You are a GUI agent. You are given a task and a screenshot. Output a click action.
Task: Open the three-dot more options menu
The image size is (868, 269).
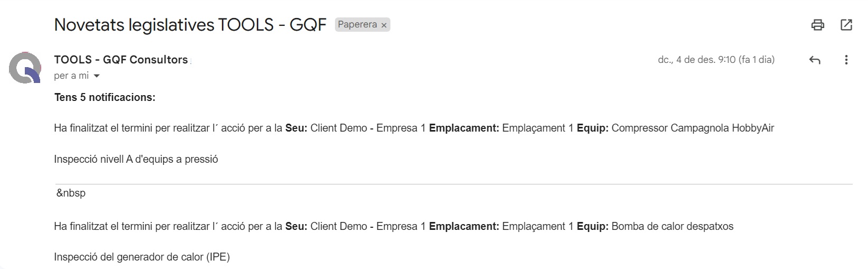tap(846, 60)
